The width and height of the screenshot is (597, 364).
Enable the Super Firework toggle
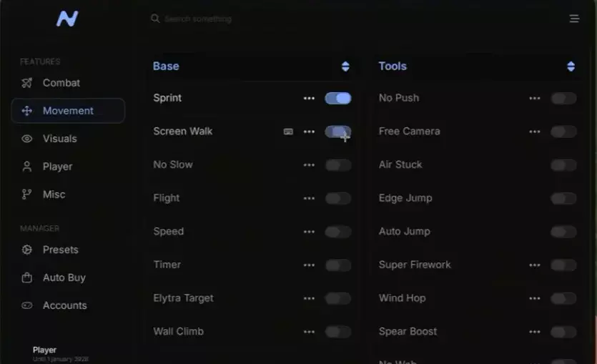[x=563, y=265]
